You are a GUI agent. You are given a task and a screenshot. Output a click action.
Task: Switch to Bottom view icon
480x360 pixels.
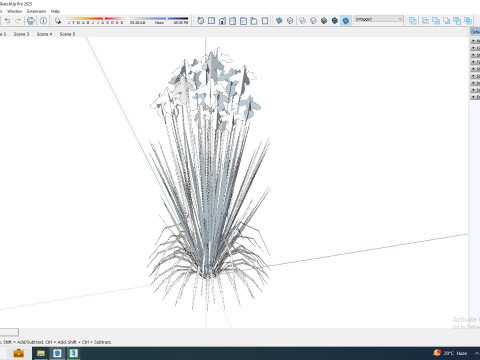265,21
